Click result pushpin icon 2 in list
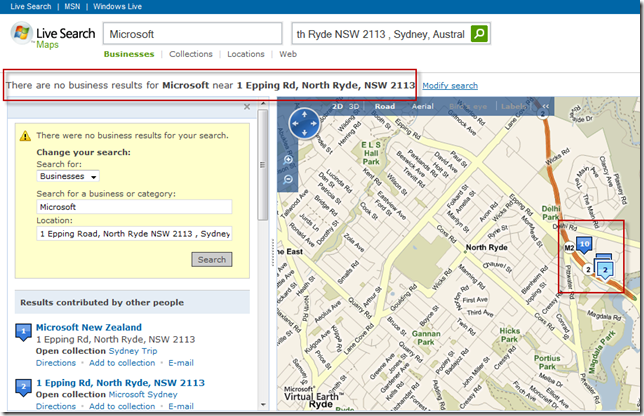Image resolution: width=644 pixels, height=416 pixels. (x=23, y=387)
